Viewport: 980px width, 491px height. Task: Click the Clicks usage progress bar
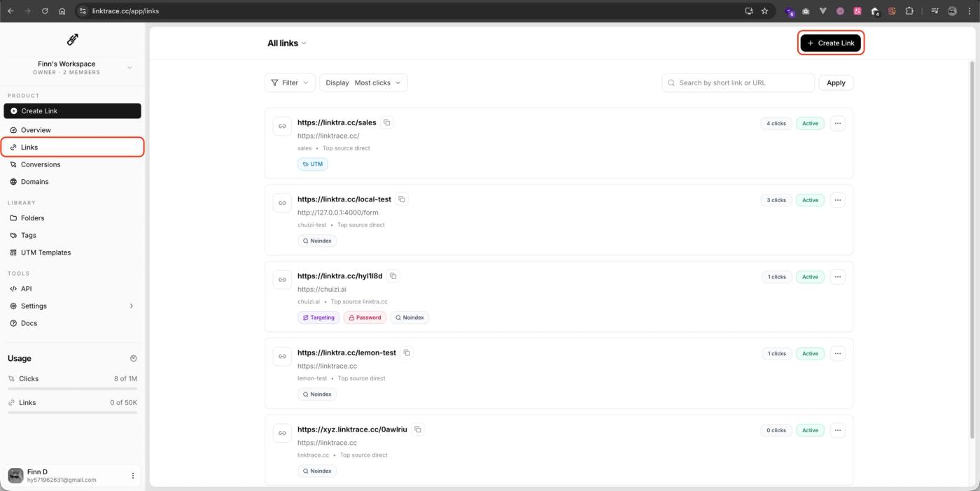(73, 388)
